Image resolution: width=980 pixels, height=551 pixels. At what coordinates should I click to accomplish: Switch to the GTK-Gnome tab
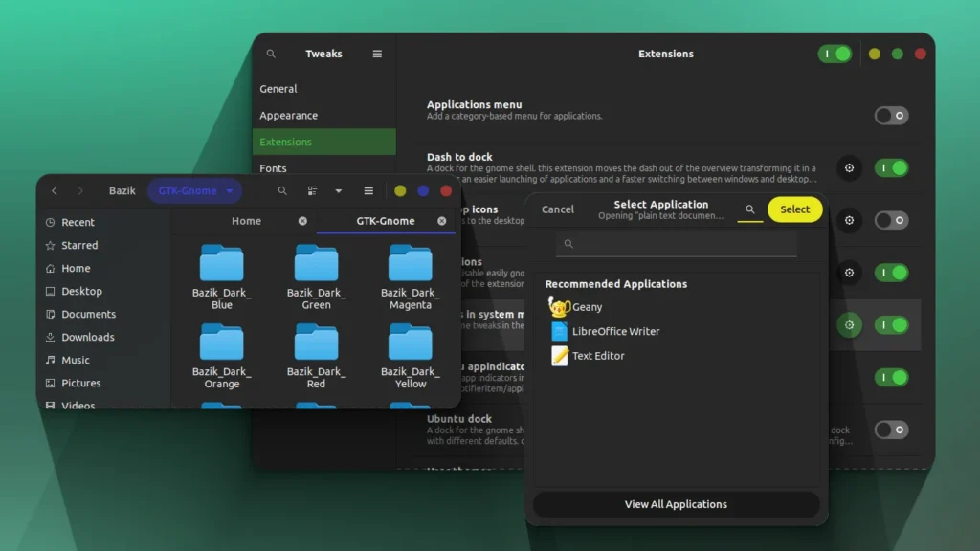point(386,221)
